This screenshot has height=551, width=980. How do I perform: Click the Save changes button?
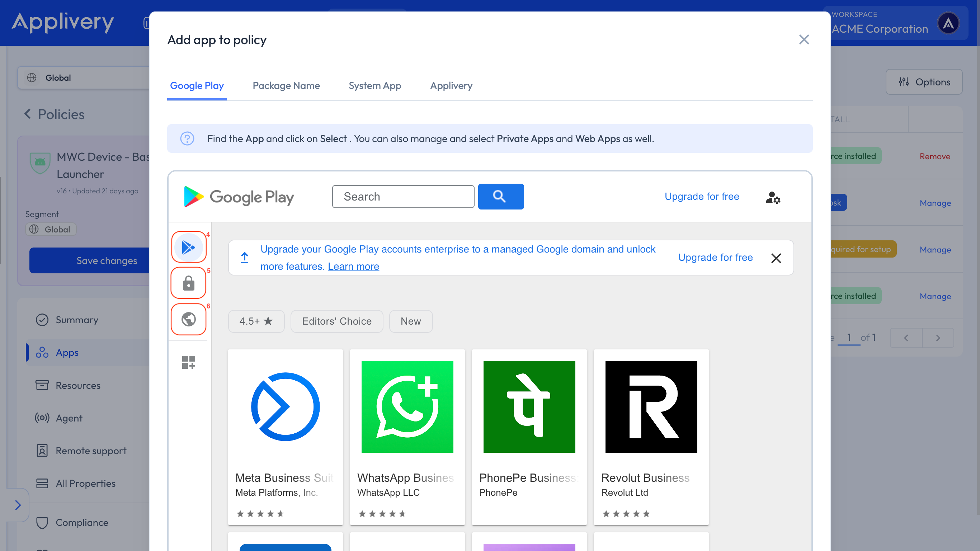coord(107,261)
